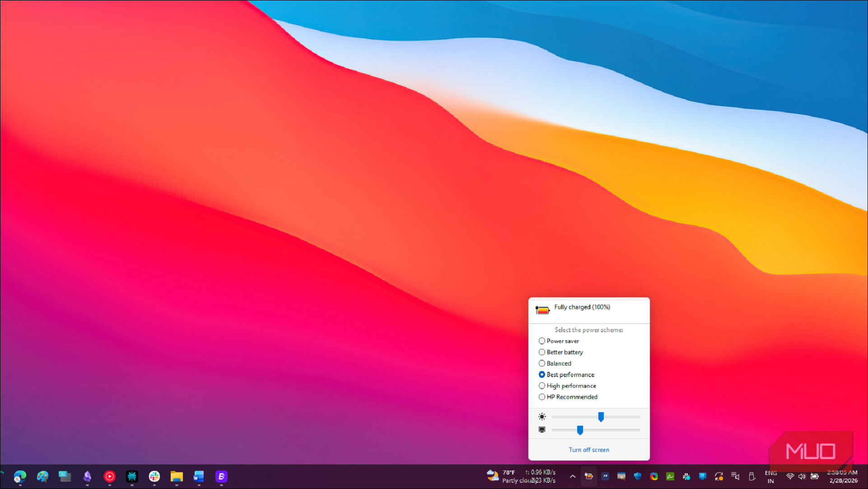Image resolution: width=868 pixels, height=489 pixels.
Task: Switch the ENG IN input language
Action: (771, 477)
